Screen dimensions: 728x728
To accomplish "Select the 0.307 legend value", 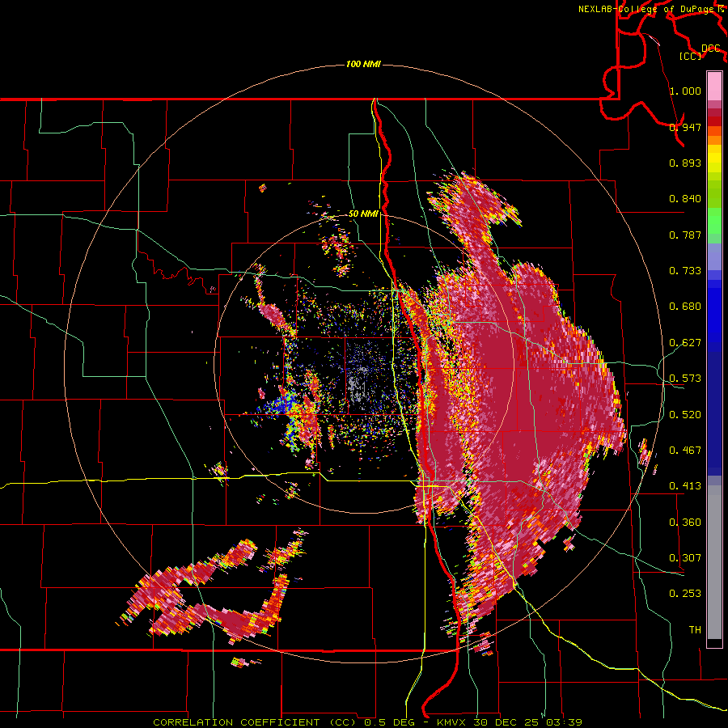I will 685,558.
